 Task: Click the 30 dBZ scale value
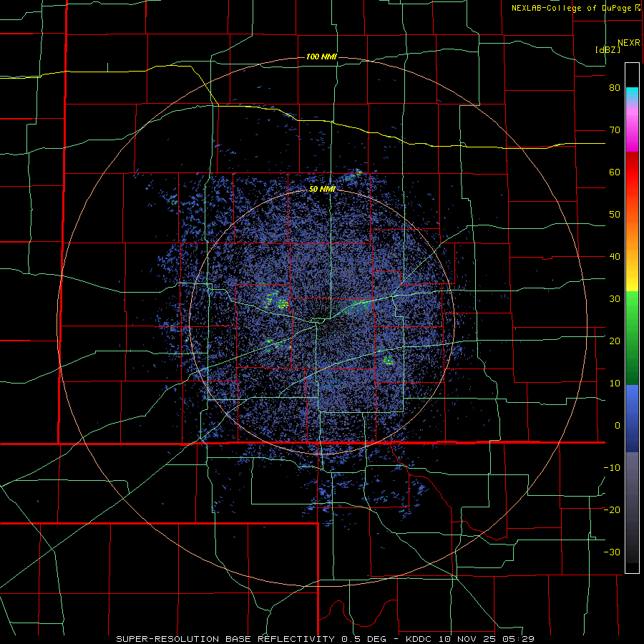[x=615, y=298]
